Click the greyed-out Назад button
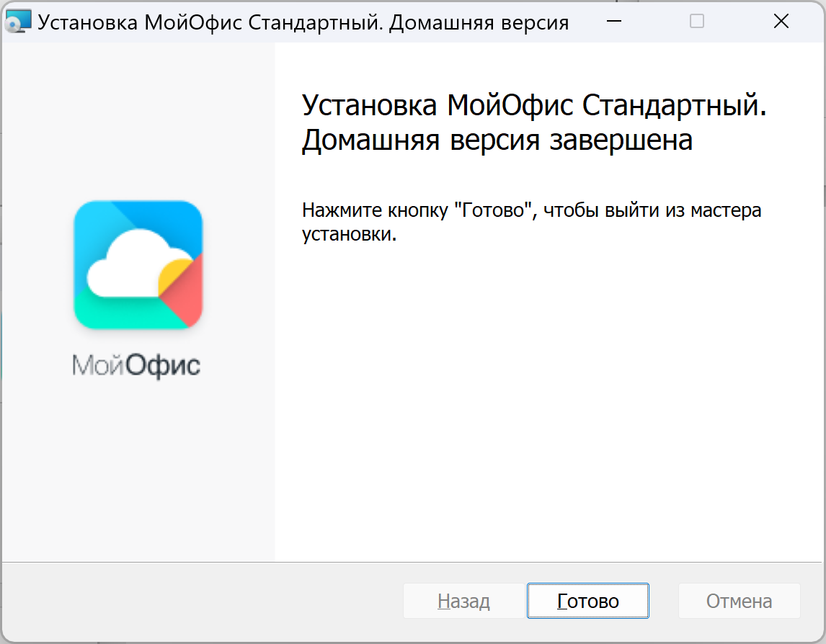The image size is (826, 644). pyautogui.click(x=463, y=601)
